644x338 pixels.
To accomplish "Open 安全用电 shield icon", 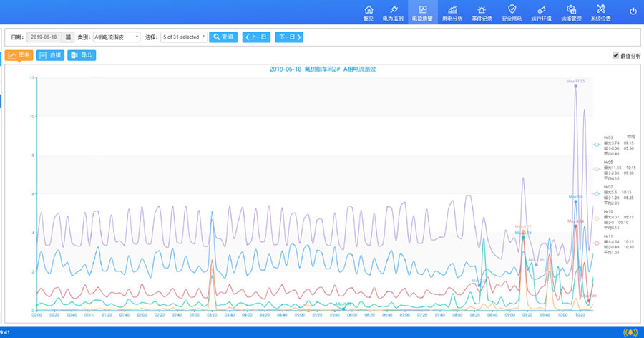I will click(512, 11).
